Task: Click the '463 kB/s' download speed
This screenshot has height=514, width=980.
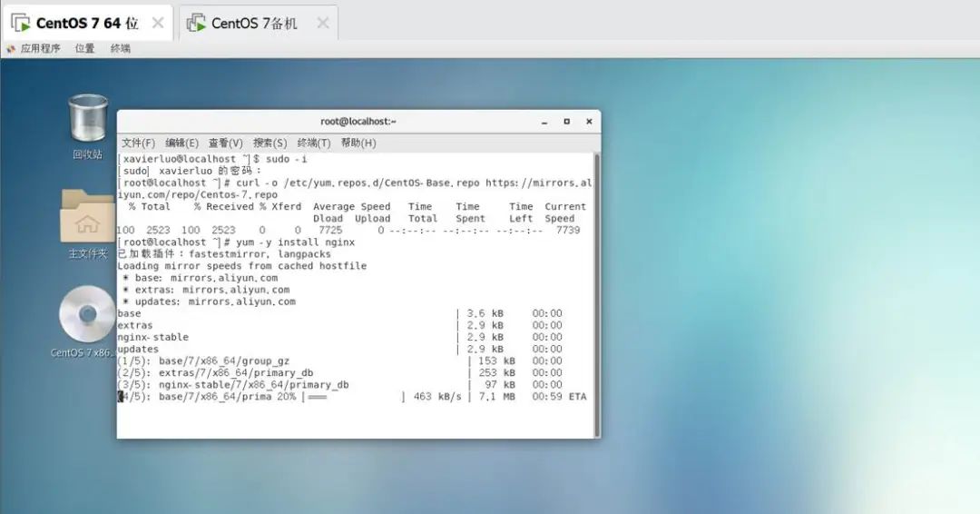Action: tap(437, 397)
